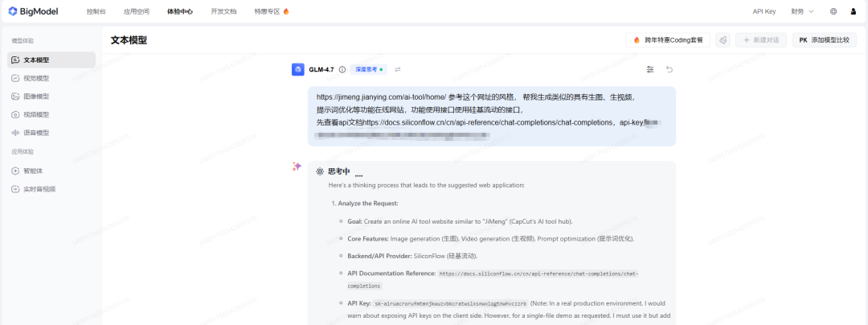Click the atom icon beside 思考中

pos(320,171)
